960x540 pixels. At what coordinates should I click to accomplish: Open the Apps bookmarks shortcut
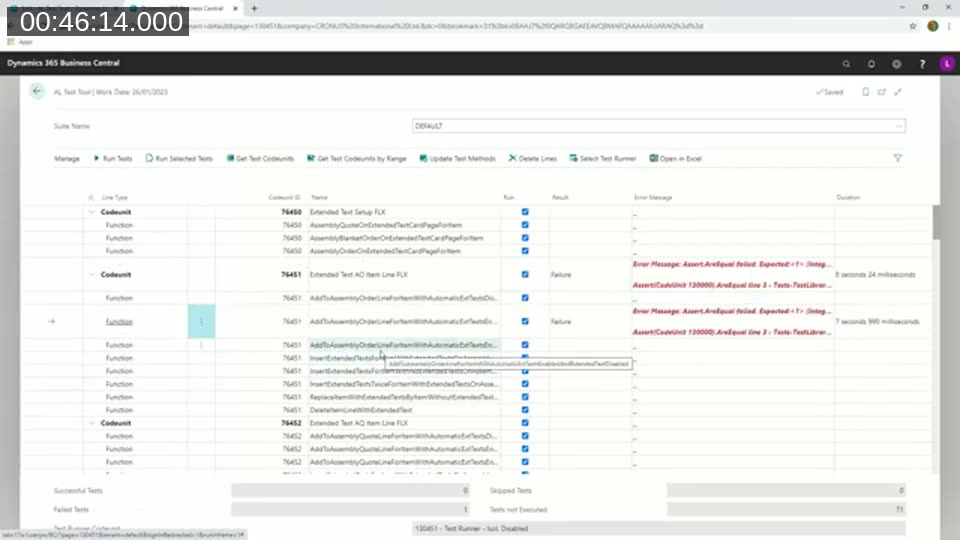tap(20, 42)
